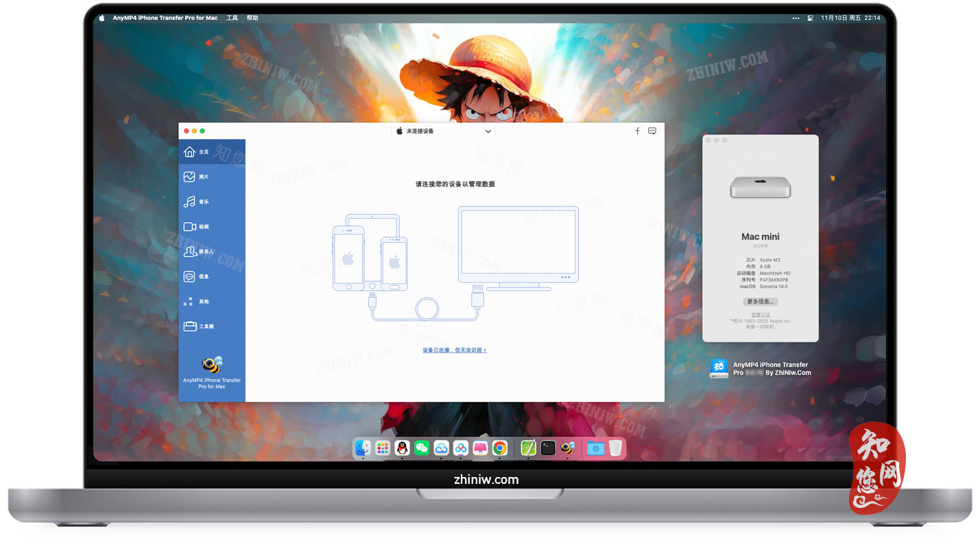Click the three-dots menu bar extra
Image resolution: width=980 pixels, height=547 pixels.
point(796,18)
